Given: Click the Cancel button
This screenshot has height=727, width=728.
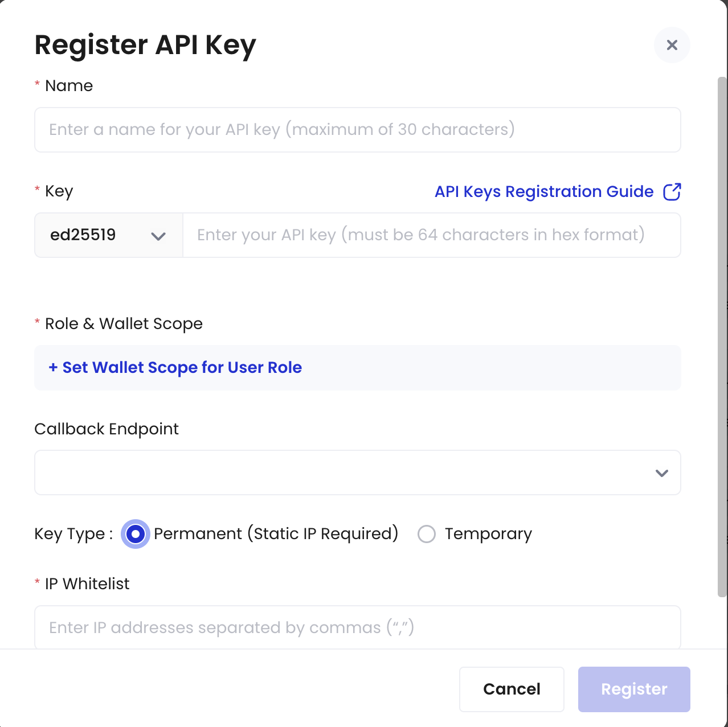Looking at the screenshot, I should click(512, 689).
